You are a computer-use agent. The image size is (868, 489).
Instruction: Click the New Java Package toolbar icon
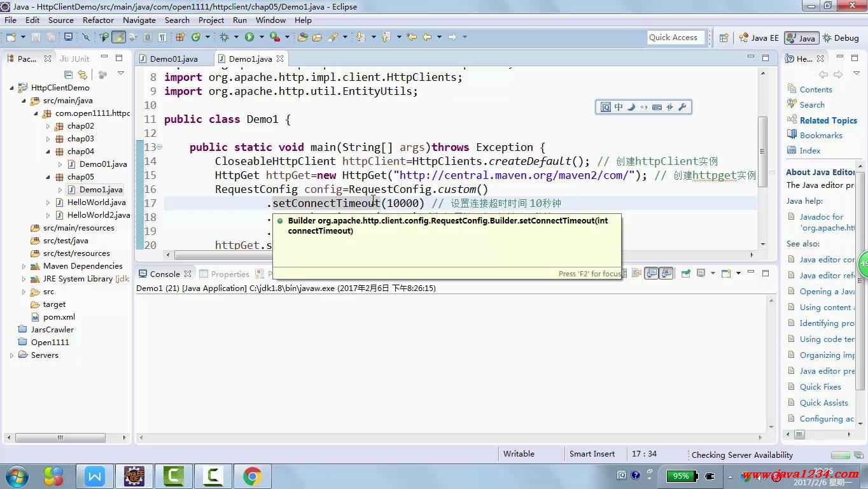pos(180,37)
